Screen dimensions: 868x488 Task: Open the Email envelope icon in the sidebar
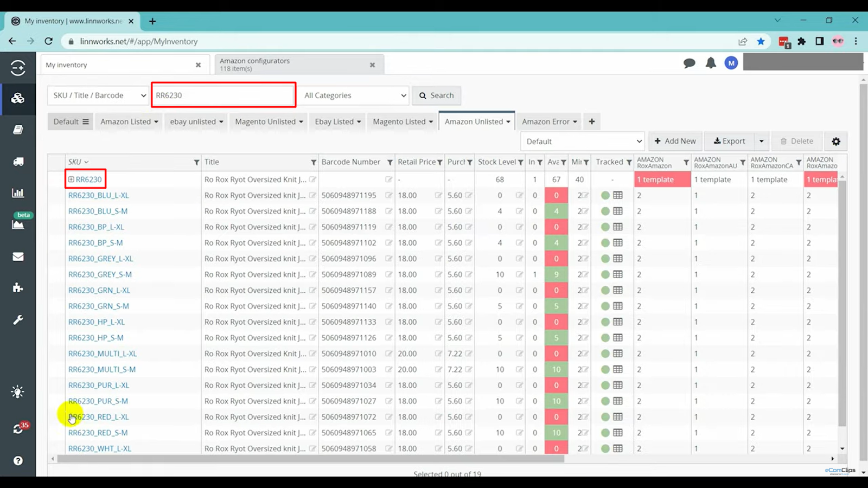tap(18, 256)
